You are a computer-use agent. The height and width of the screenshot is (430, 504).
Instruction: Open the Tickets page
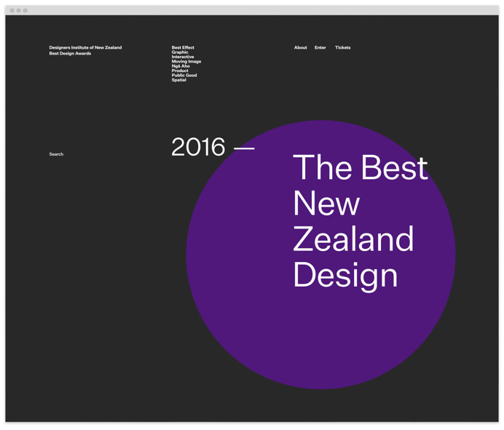pyautogui.click(x=342, y=47)
